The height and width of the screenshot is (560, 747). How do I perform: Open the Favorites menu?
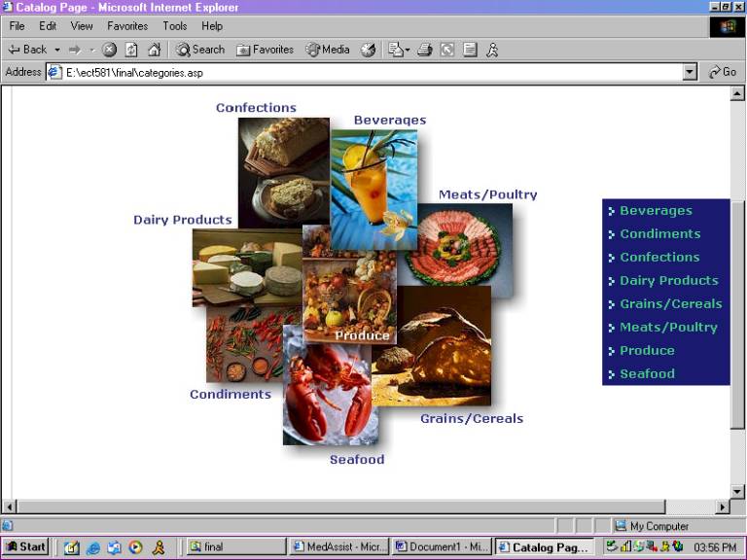point(127,26)
